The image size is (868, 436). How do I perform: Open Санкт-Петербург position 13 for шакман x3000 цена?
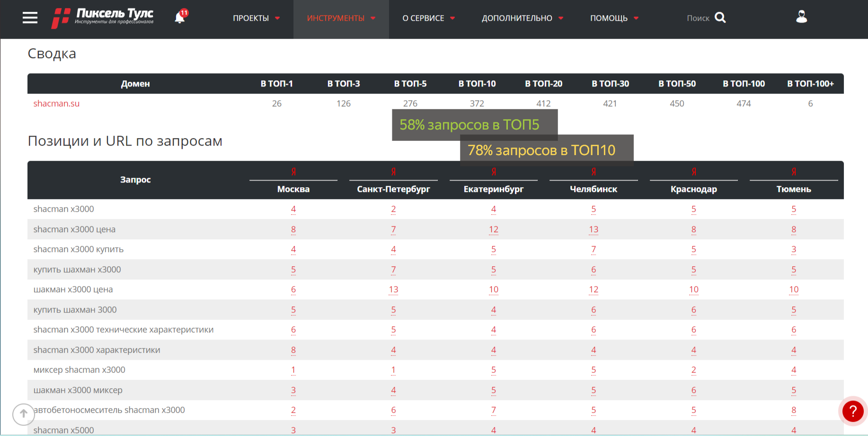click(393, 289)
